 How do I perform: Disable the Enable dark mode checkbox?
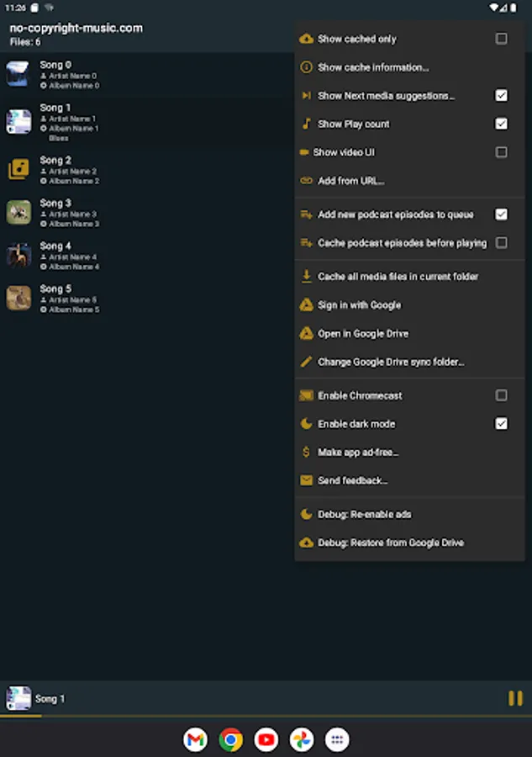501,423
